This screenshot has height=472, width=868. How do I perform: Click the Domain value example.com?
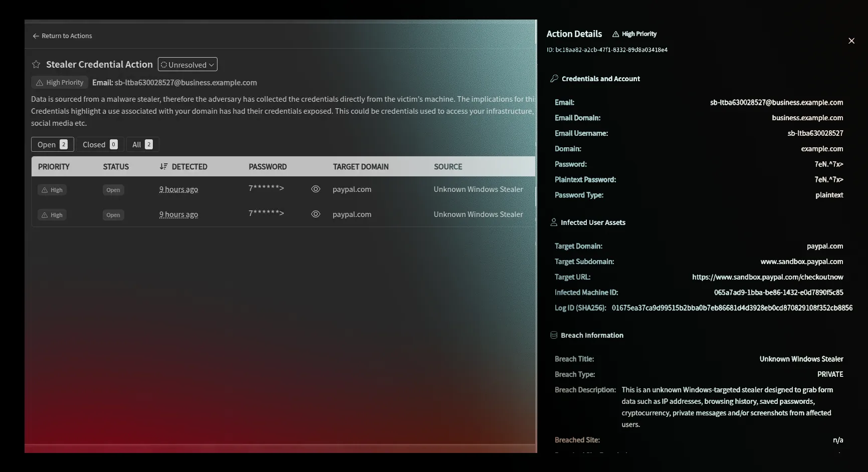pos(822,149)
